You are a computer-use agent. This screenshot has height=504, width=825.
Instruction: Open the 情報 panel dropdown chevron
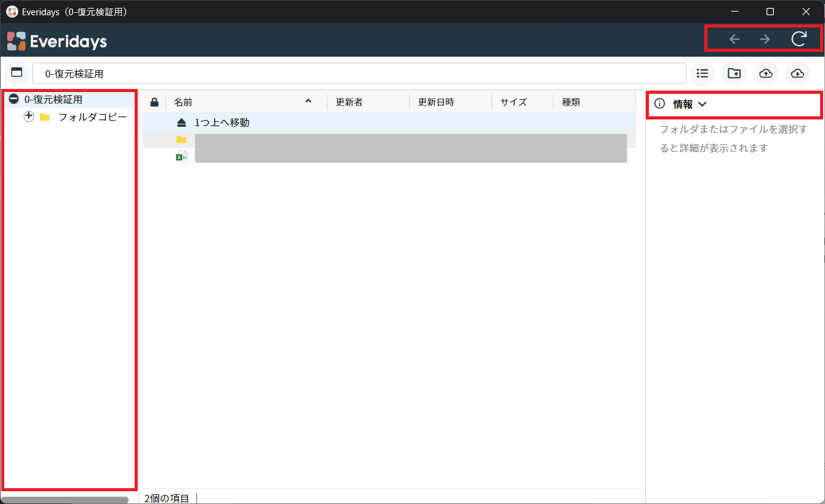tap(702, 104)
